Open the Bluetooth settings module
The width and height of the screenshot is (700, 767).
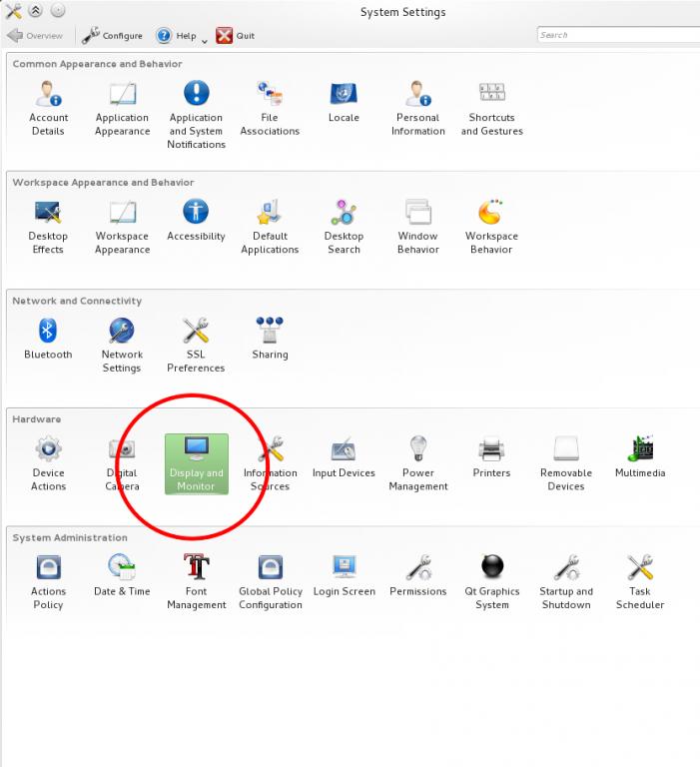pos(48,339)
